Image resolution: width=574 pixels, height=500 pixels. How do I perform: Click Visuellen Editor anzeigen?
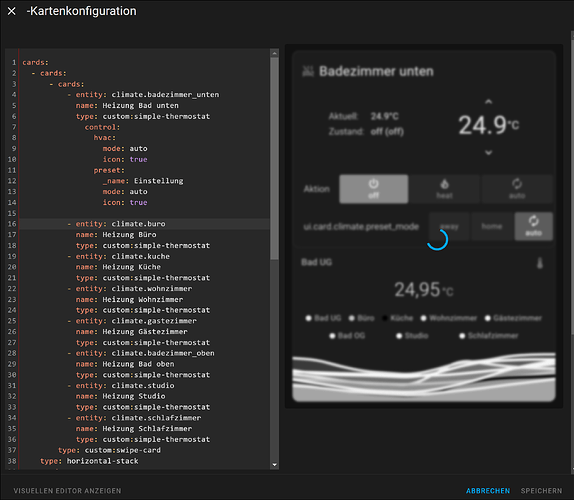(x=67, y=491)
